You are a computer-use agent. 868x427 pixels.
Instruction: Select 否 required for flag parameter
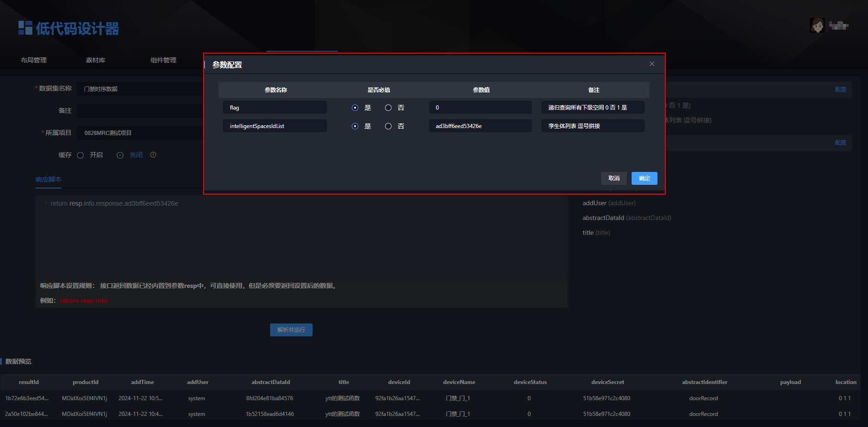point(388,108)
